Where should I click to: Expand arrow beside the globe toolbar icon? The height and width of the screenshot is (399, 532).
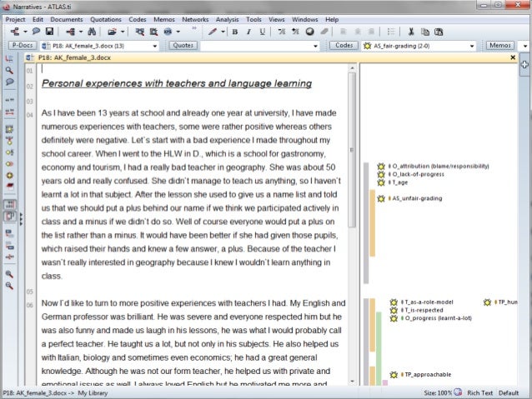pos(178,32)
